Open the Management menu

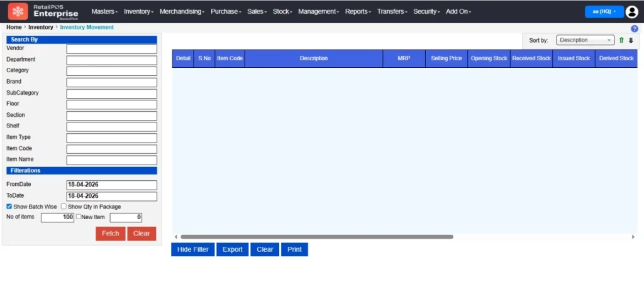(x=318, y=11)
